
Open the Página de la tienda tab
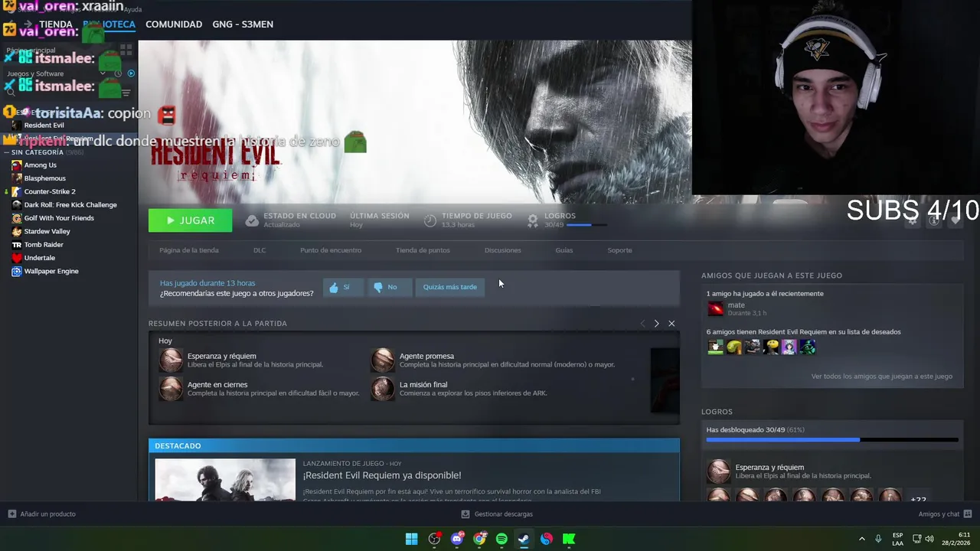(189, 250)
